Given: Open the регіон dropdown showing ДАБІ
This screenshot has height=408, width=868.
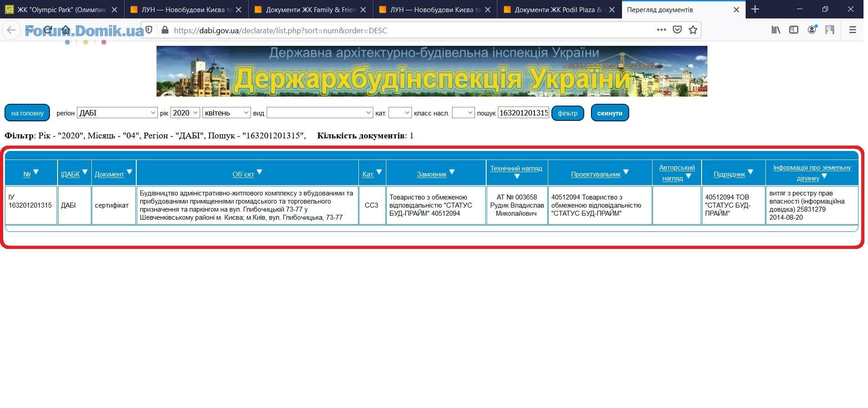Looking at the screenshot, I should [117, 113].
